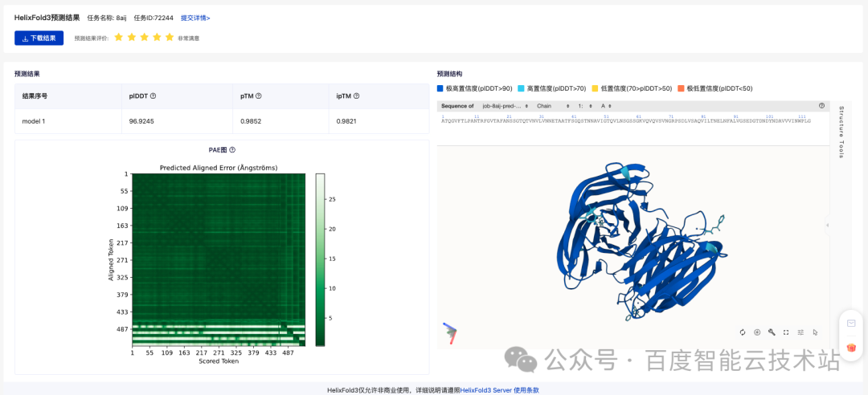Viewport: 868px width, 395px height.
Task: Click the cyan 高置信度 legend swatch
Action: [522, 88]
